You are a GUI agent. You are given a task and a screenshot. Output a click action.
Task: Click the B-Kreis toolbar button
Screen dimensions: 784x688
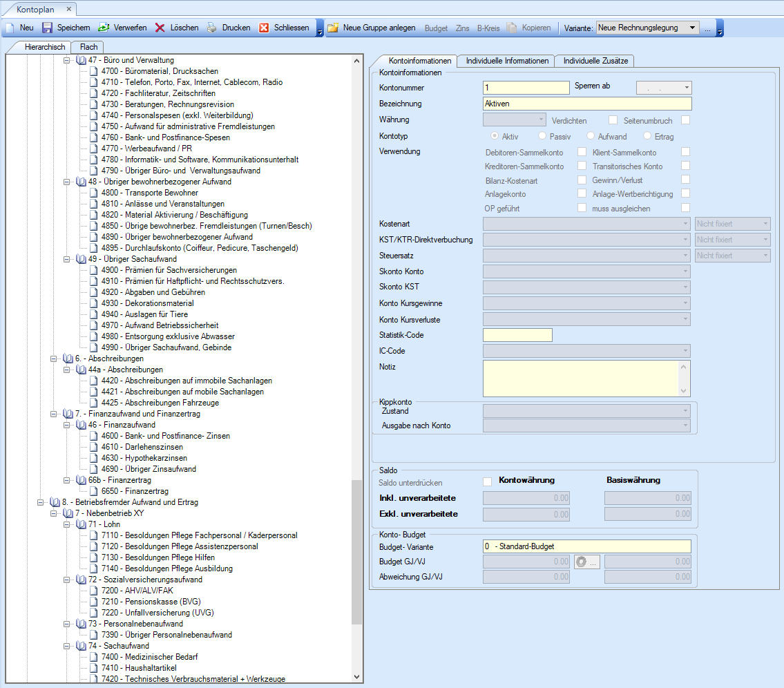pos(488,28)
